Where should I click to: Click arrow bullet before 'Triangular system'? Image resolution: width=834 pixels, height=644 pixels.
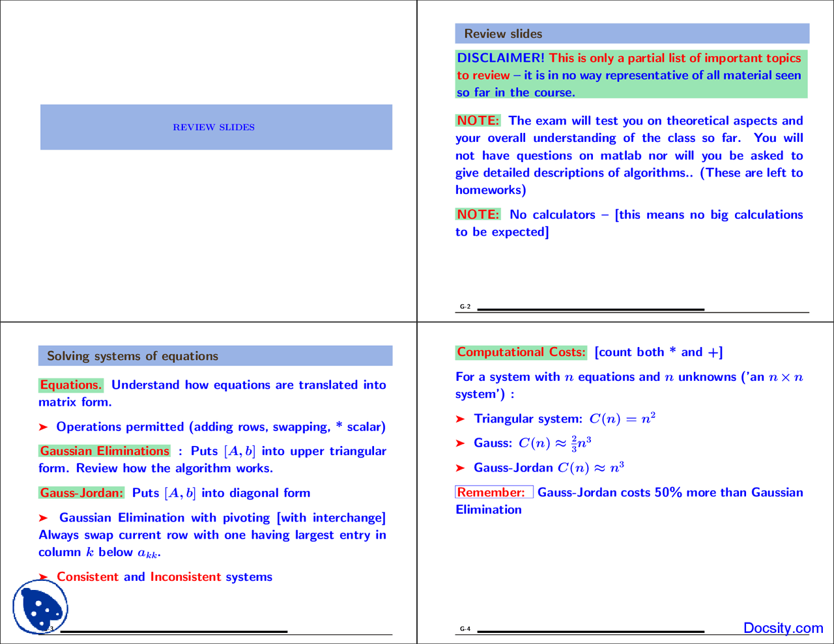coord(460,419)
